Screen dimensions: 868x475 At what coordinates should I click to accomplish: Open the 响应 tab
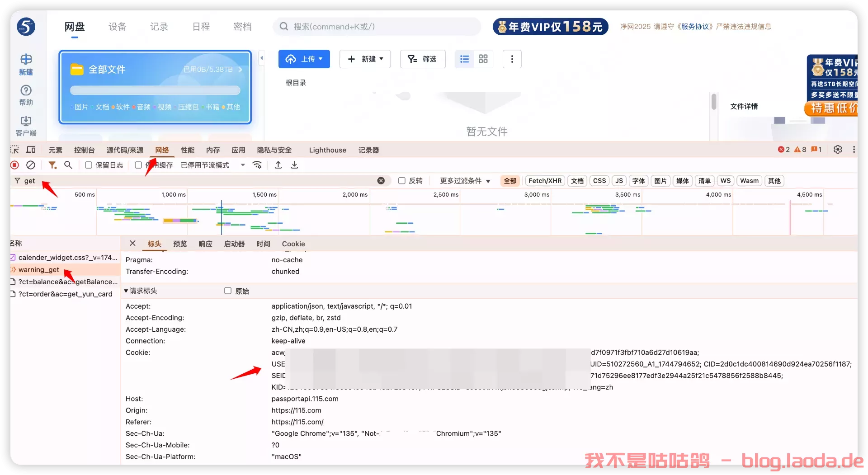pos(205,244)
